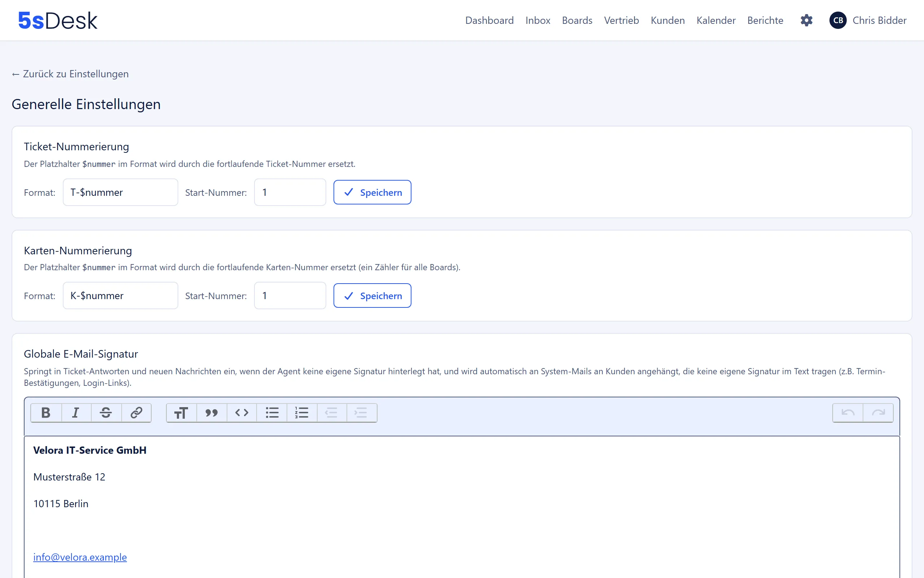Focus the ticket Start-Nummer field
The image size is (924, 578).
click(290, 192)
